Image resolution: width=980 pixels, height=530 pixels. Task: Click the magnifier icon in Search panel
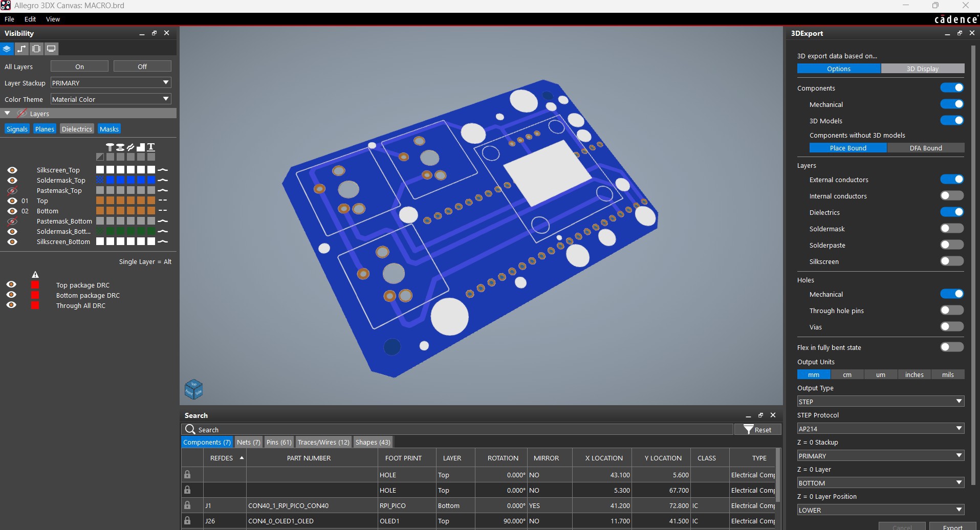190,429
